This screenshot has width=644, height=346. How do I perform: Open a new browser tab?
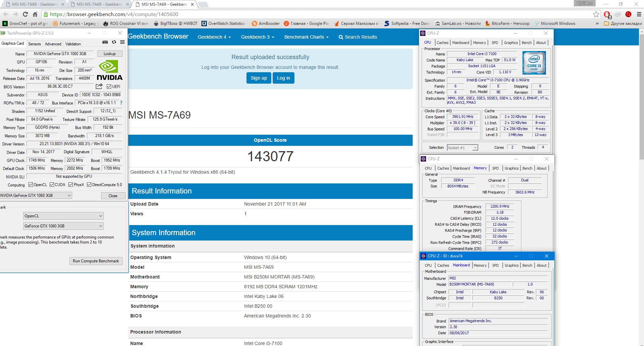[203, 4]
